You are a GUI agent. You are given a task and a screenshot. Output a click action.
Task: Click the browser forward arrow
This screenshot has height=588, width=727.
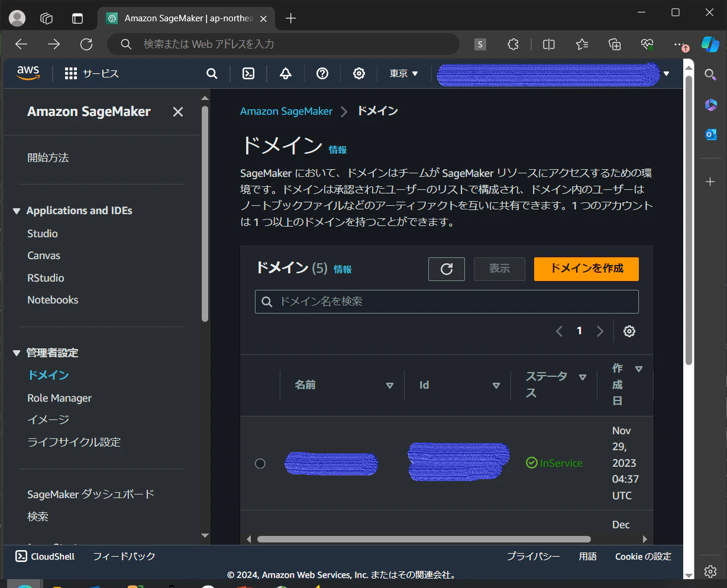click(x=54, y=44)
